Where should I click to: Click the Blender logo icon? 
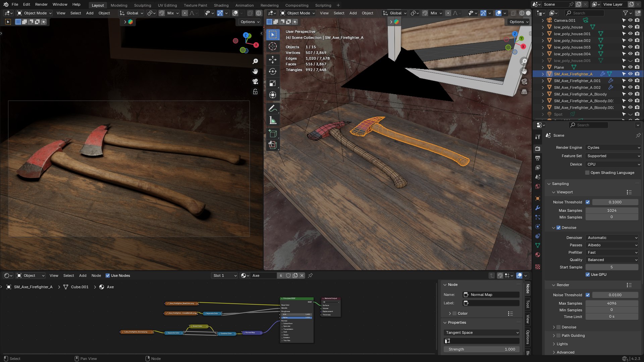(6, 4)
